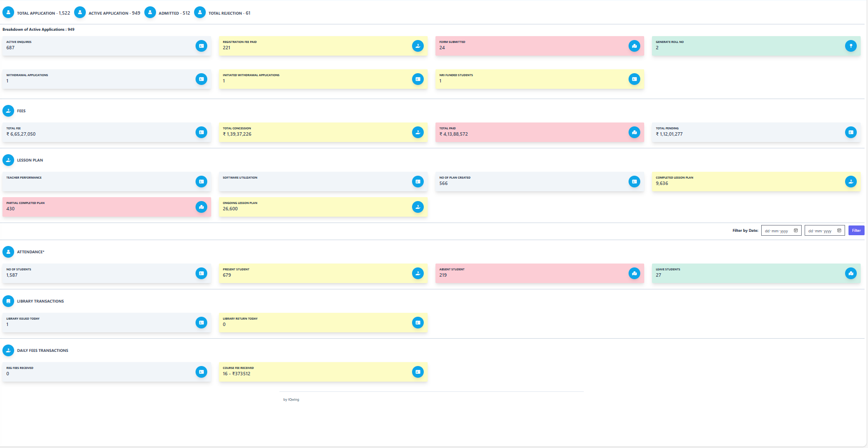
Task: Open the second date calendar picker
Action: pyautogui.click(x=839, y=230)
